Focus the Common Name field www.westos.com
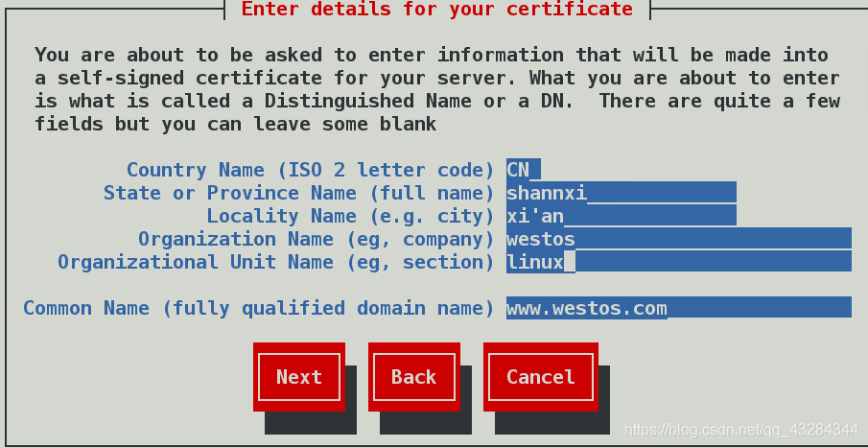 [x=679, y=307]
